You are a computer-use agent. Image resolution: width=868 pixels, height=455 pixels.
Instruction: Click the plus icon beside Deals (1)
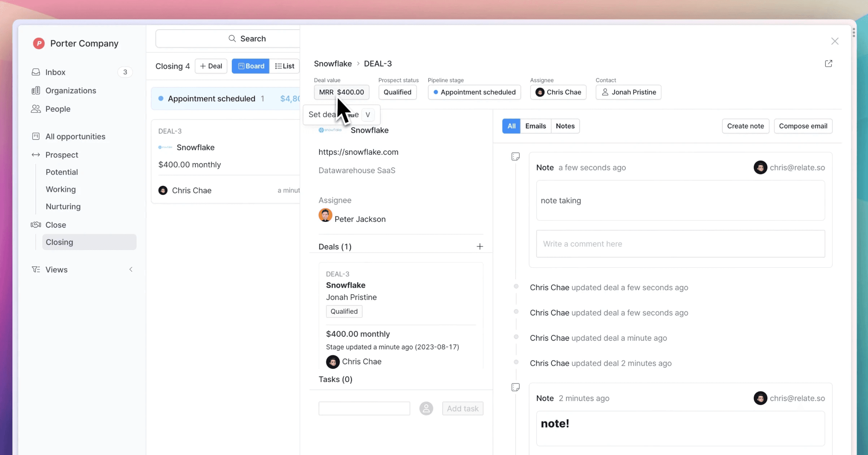480,246
